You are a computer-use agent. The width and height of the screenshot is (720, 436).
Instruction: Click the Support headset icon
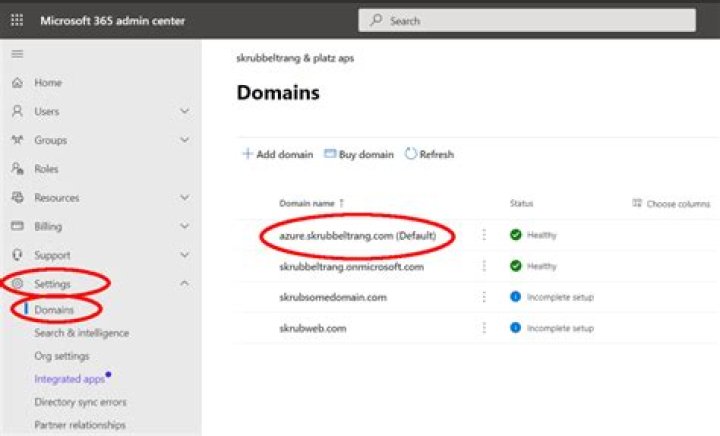[17, 255]
